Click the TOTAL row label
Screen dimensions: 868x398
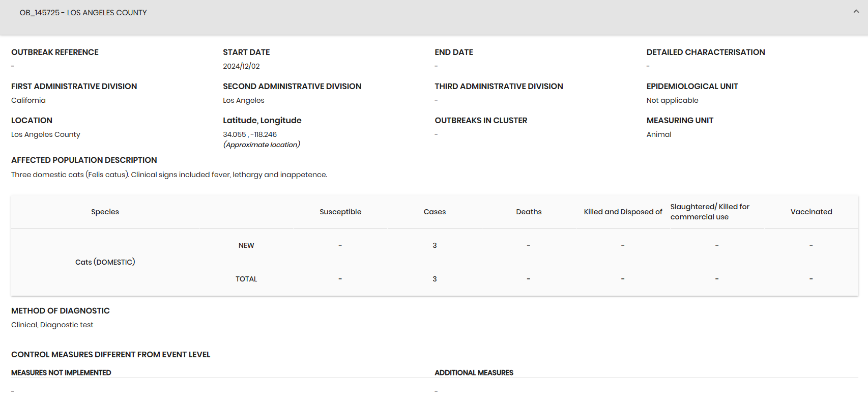[x=246, y=279]
